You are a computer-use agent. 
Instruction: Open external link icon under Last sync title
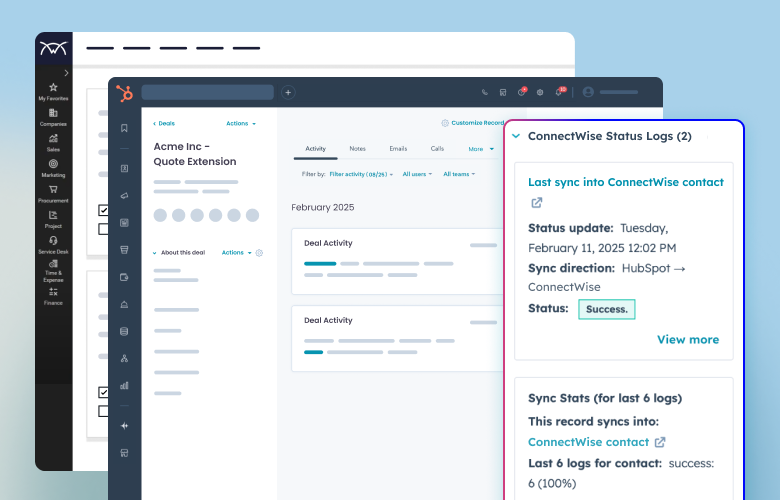pos(537,202)
